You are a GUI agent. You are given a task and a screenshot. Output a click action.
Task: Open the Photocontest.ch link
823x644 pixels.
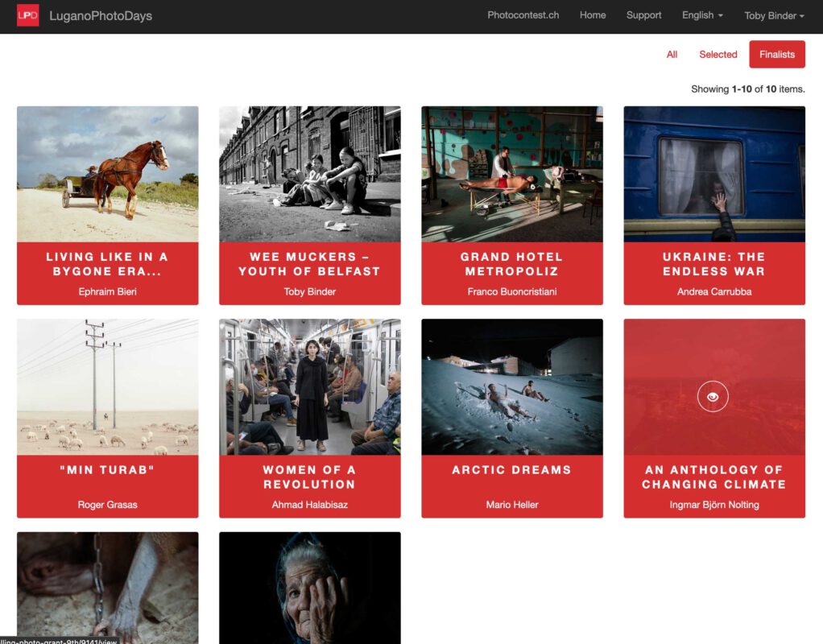click(x=523, y=15)
